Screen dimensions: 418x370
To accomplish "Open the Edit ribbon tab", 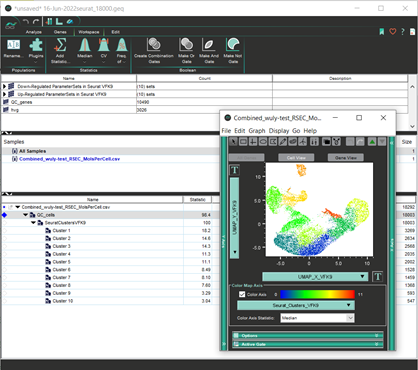I will (115, 32).
